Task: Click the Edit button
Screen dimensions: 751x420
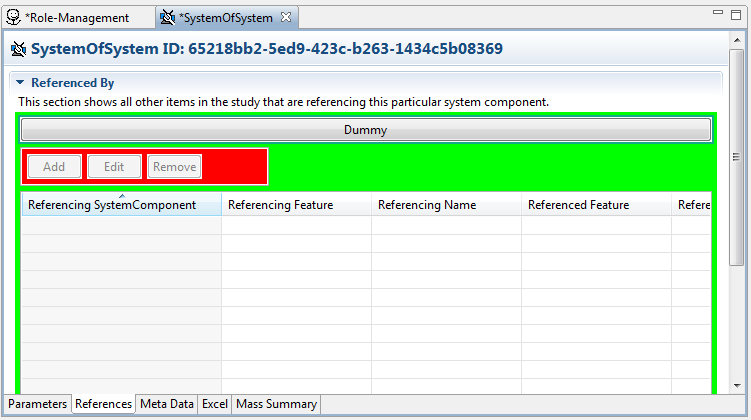Action: (x=114, y=167)
